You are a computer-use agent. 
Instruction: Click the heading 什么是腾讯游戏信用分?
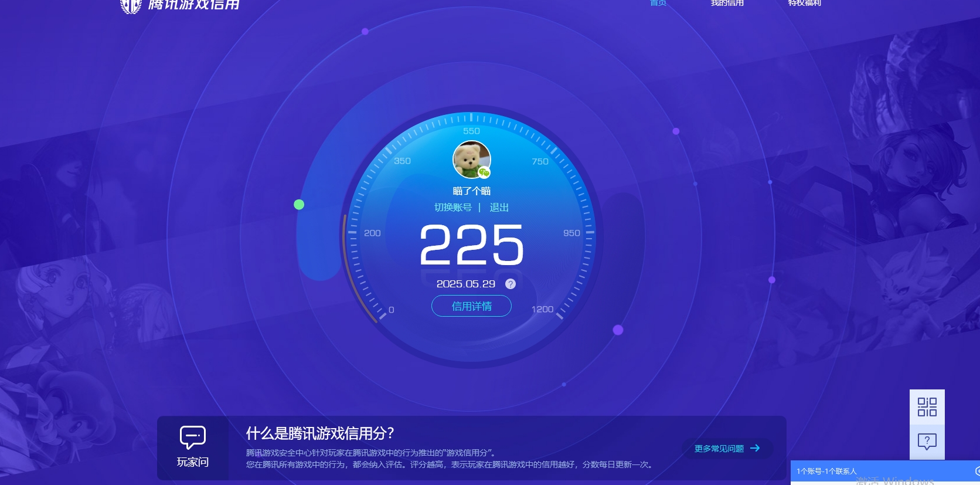(x=320, y=433)
